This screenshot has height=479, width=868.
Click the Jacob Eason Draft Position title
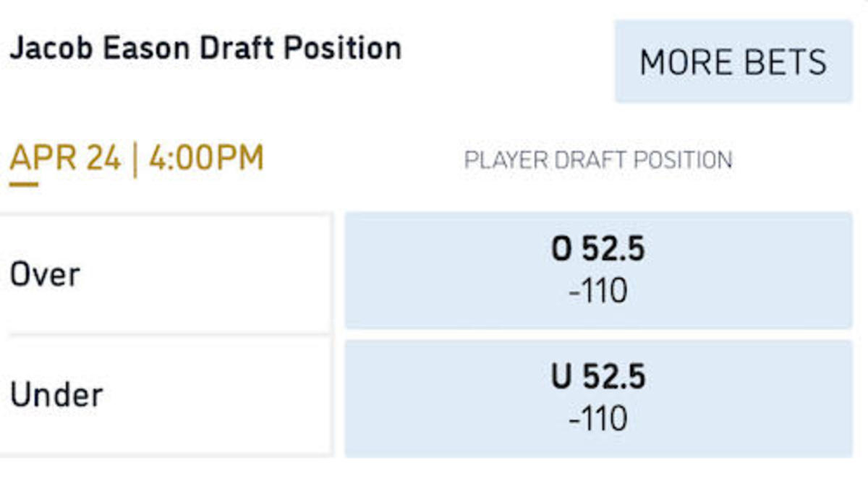pyautogui.click(x=205, y=49)
